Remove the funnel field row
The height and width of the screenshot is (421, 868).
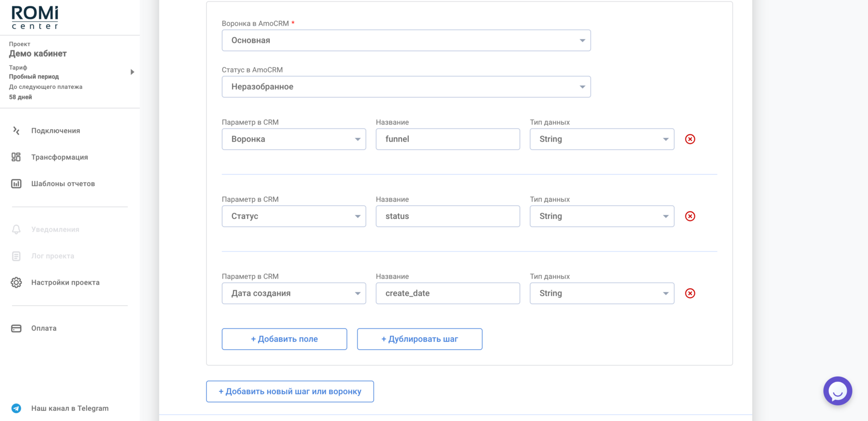(690, 139)
